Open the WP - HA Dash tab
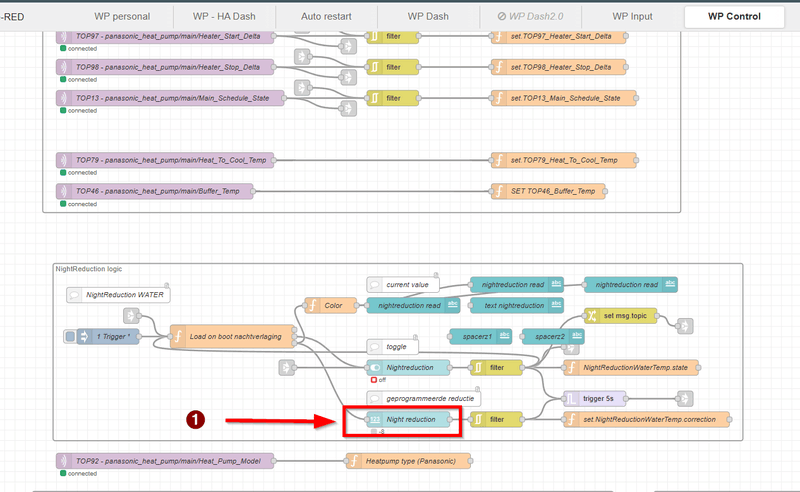The height and width of the screenshot is (492, 800). pyautogui.click(x=224, y=16)
